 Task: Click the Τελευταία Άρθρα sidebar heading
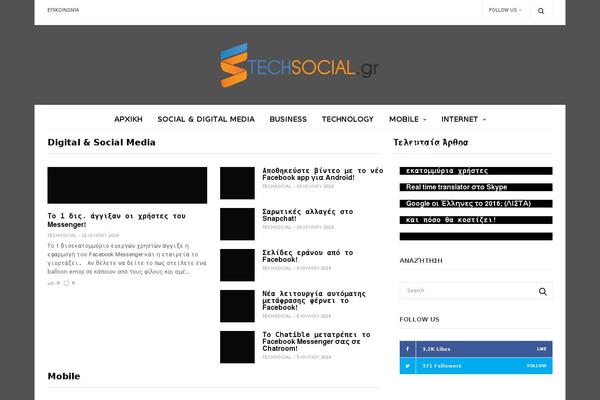431,142
